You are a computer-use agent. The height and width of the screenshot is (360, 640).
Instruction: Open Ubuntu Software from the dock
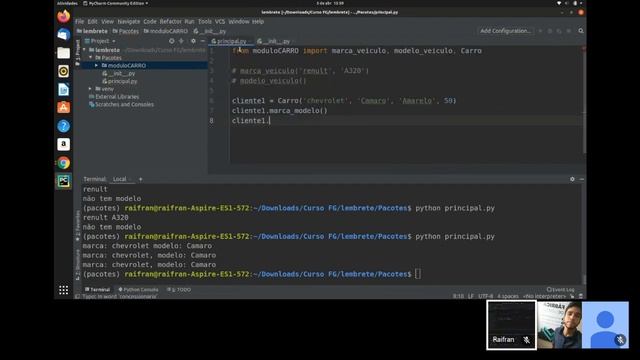(x=63, y=108)
